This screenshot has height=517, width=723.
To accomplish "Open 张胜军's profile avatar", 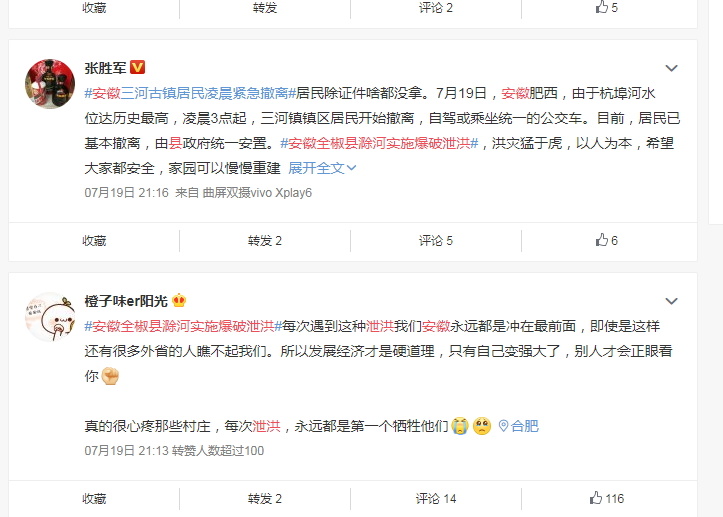I will pos(50,84).
